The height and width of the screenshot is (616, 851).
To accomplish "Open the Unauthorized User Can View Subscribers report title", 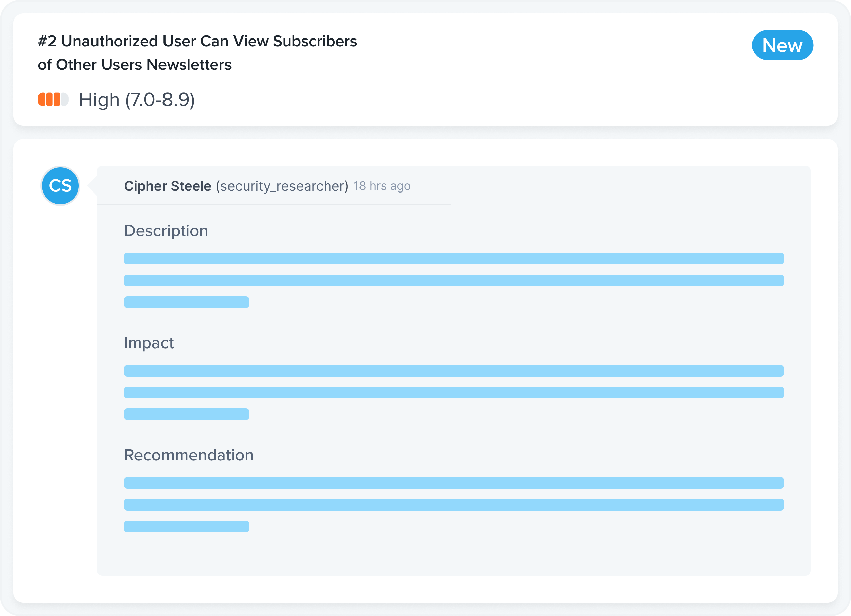I will [197, 53].
